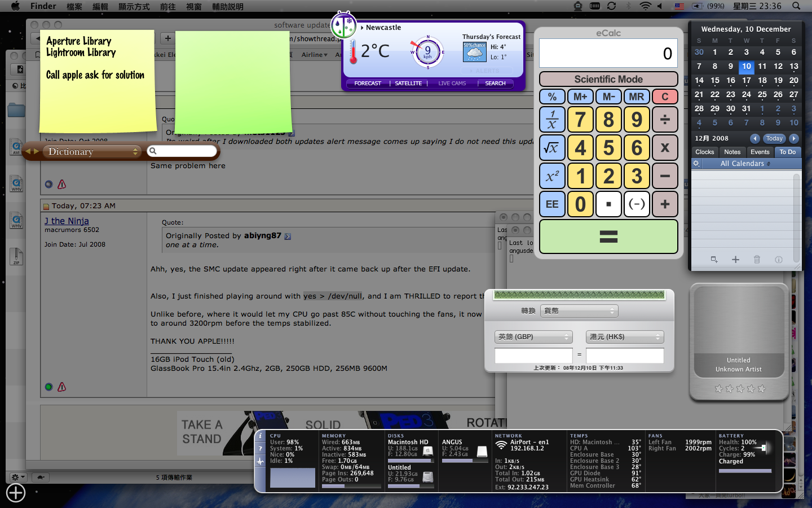Click SATELLITE in weather widget
The height and width of the screenshot is (508, 812).
pyautogui.click(x=408, y=83)
